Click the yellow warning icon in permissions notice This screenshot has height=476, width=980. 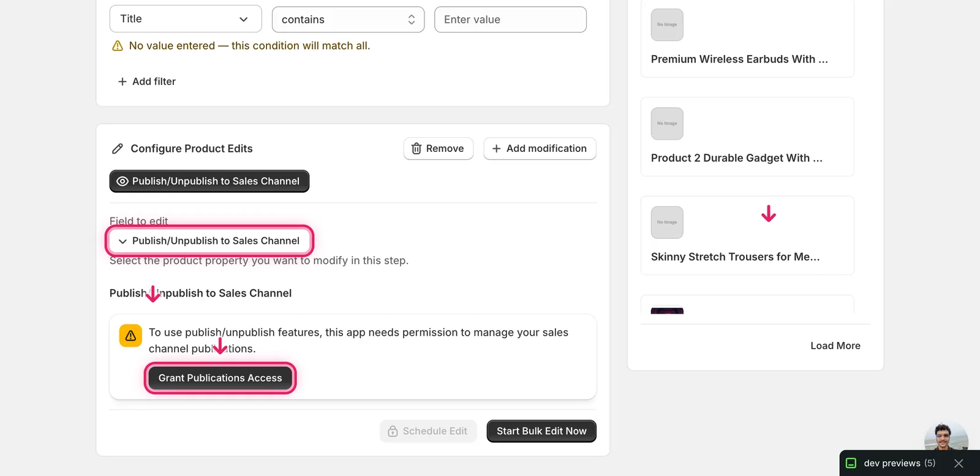(x=130, y=336)
